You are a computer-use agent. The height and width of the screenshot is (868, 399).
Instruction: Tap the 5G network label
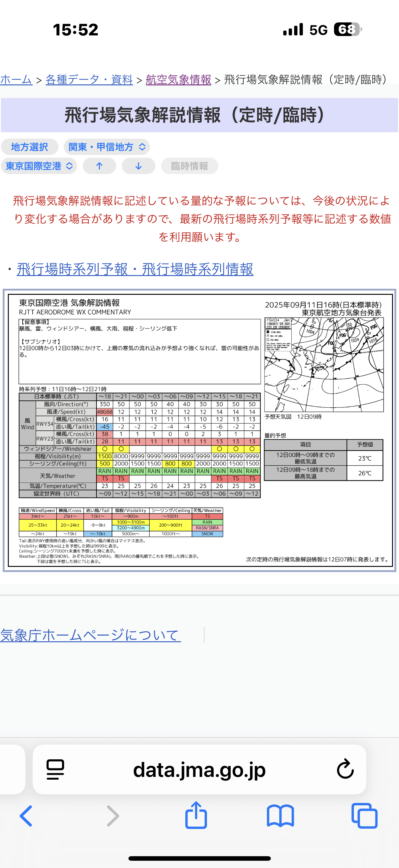click(318, 30)
